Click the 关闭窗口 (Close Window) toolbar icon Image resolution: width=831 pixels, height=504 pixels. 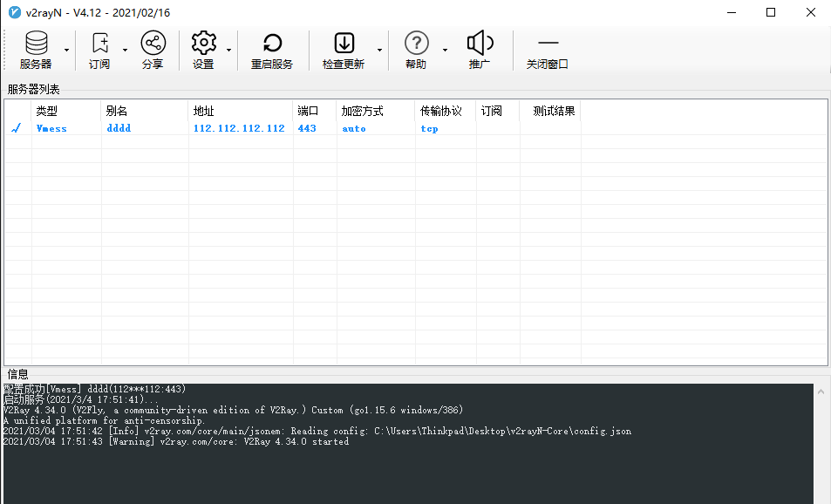pyautogui.click(x=548, y=42)
